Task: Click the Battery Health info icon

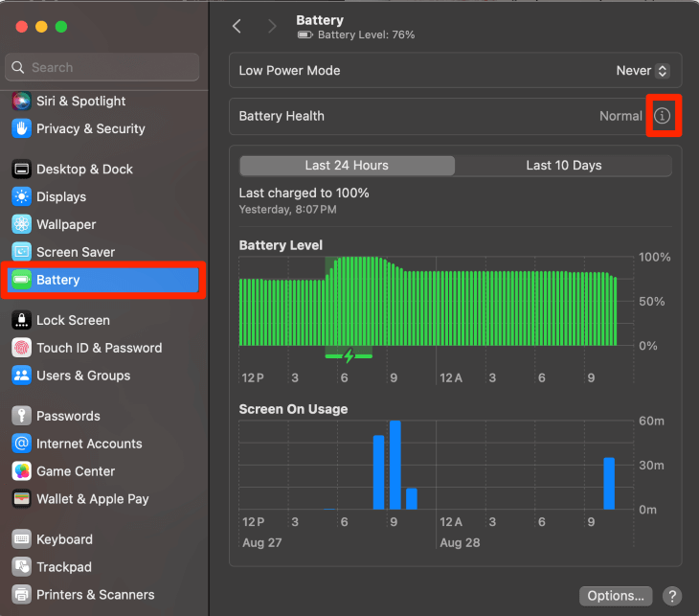Action: [663, 116]
